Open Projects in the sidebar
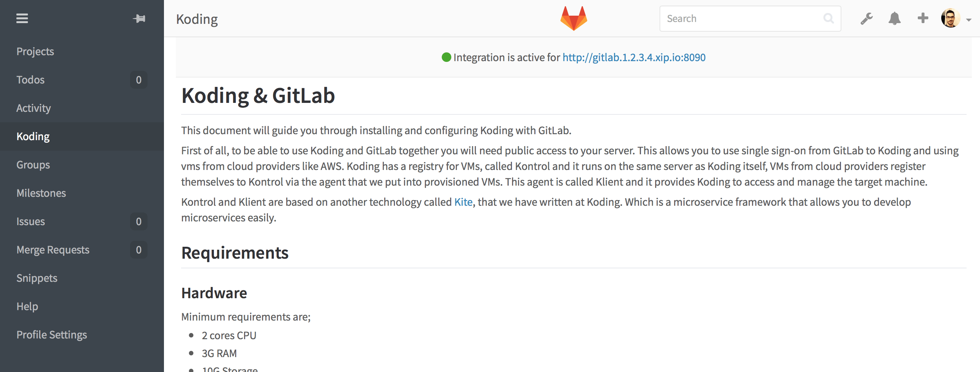This screenshot has width=980, height=372. [x=35, y=51]
